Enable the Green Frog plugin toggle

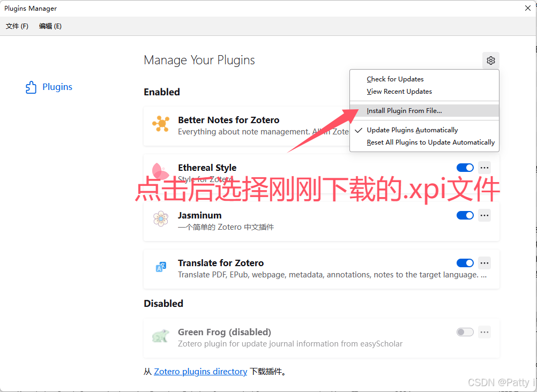pos(465,332)
